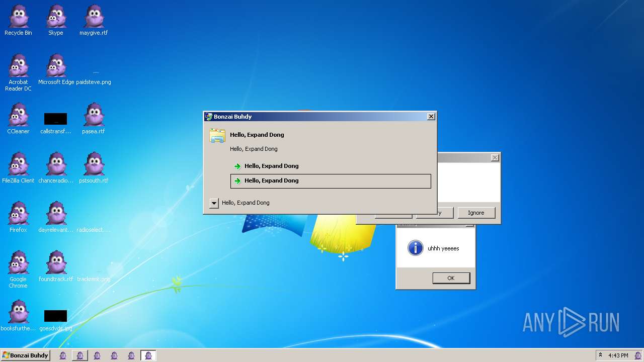644x362 pixels.
Task: Select the trackrent.png file label
Action: point(94,279)
